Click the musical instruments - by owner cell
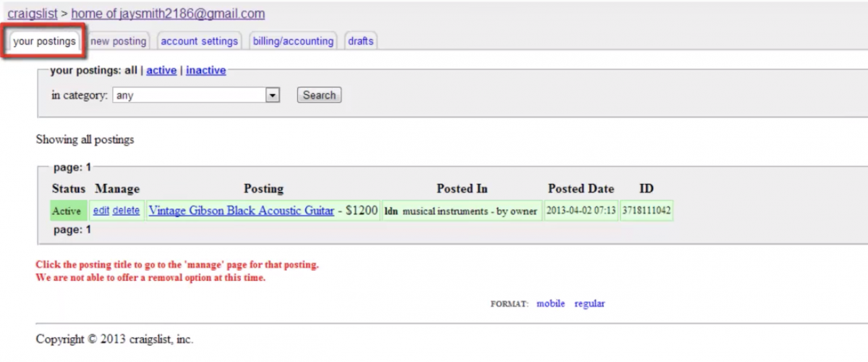Screen dimensions: 868x362 point(461,211)
